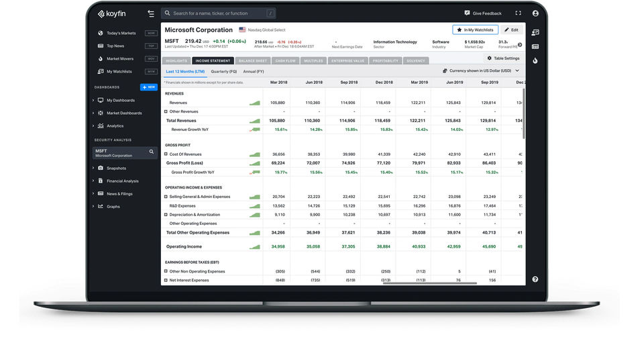Select Annual (FY) period
644x343 pixels.
point(254,71)
